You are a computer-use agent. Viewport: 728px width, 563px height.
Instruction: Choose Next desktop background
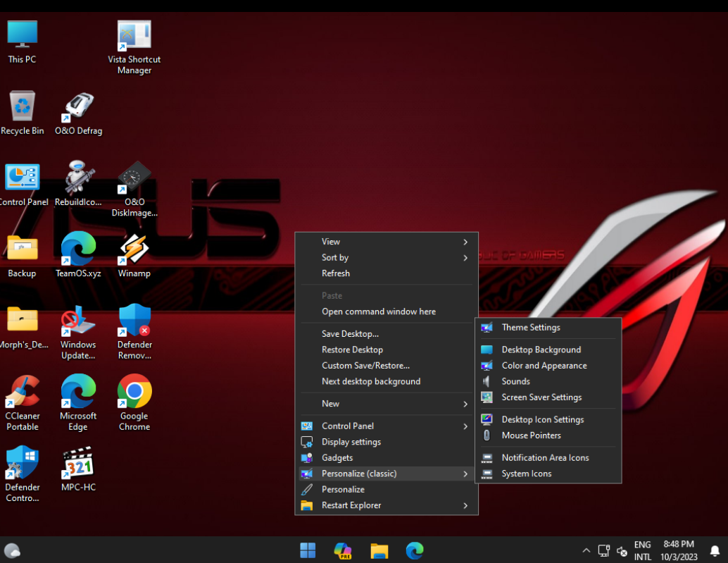(387, 381)
